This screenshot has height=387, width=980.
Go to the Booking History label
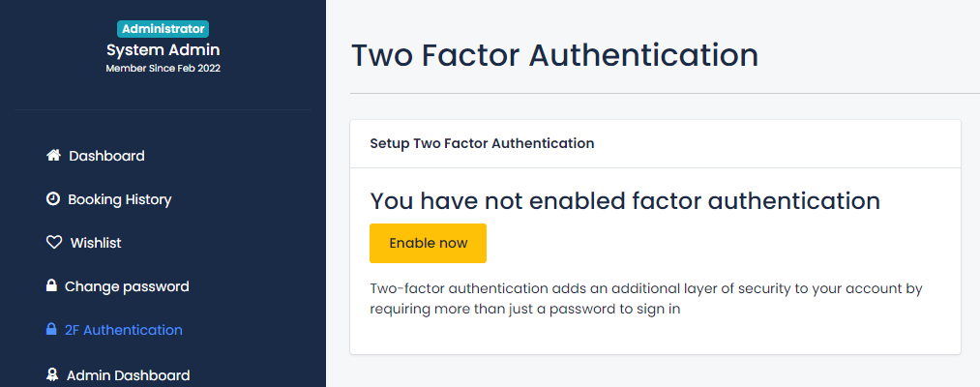pyautogui.click(x=119, y=199)
